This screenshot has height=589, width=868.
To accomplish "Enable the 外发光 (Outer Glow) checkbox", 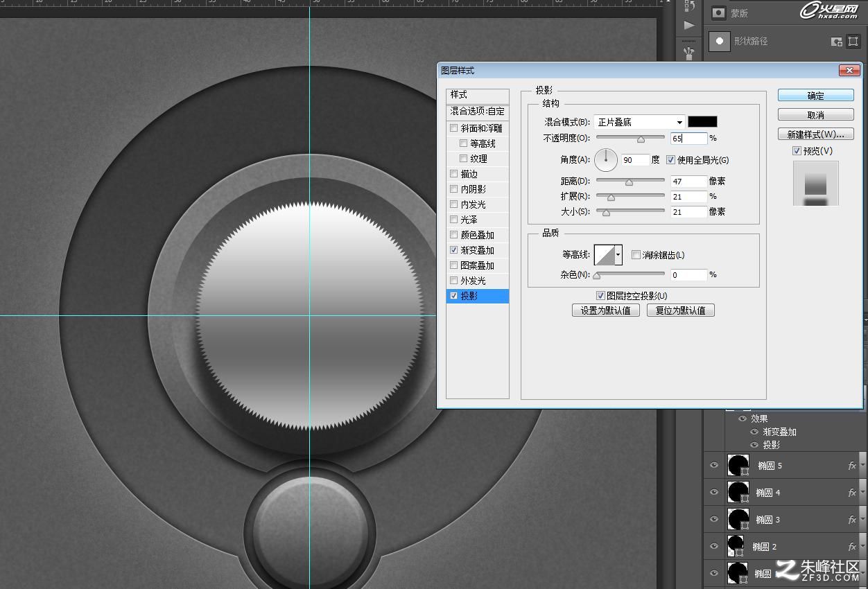I will 454,281.
